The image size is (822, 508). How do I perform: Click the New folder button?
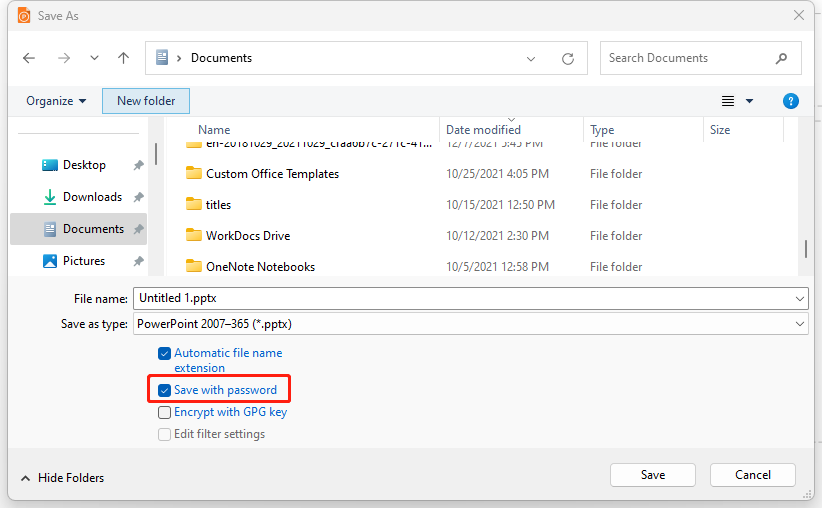(146, 101)
